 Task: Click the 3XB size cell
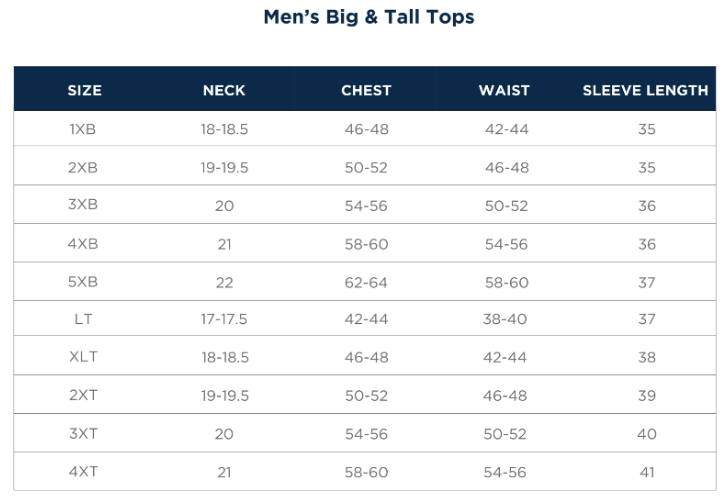83,206
